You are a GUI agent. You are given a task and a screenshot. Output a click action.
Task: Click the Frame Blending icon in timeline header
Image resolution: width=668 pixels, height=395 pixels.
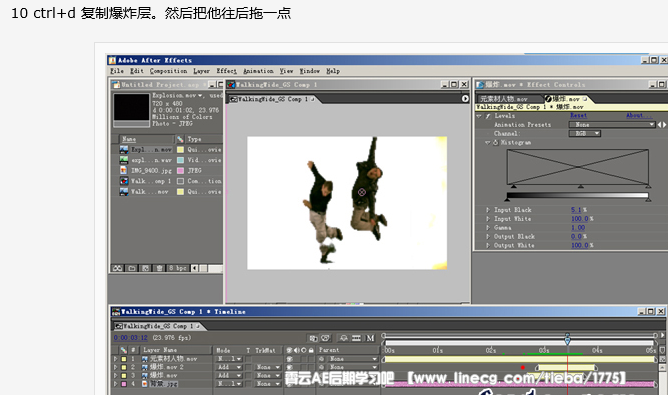point(357,338)
